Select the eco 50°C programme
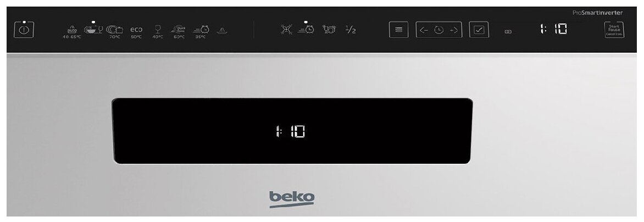Screen dimensions: 644x222 click(x=136, y=32)
